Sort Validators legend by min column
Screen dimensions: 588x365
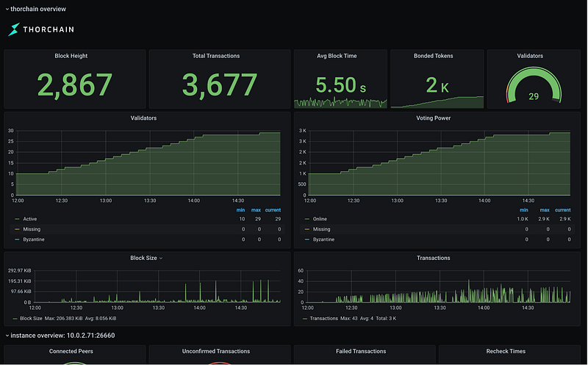pos(240,210)
